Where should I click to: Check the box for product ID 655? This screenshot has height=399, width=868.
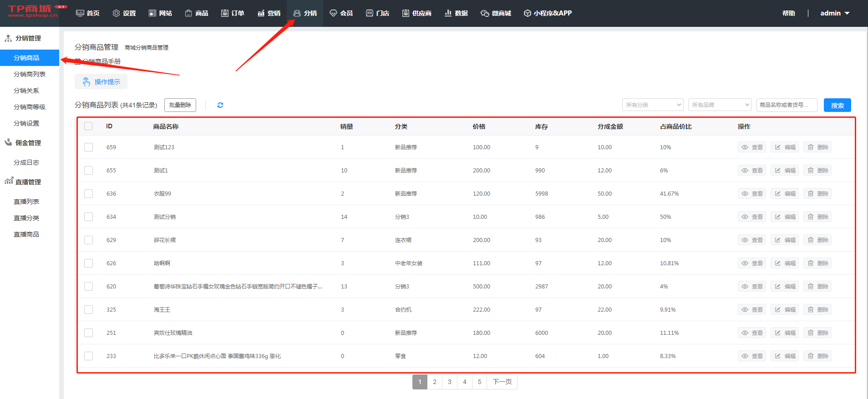tap(88, 171)
